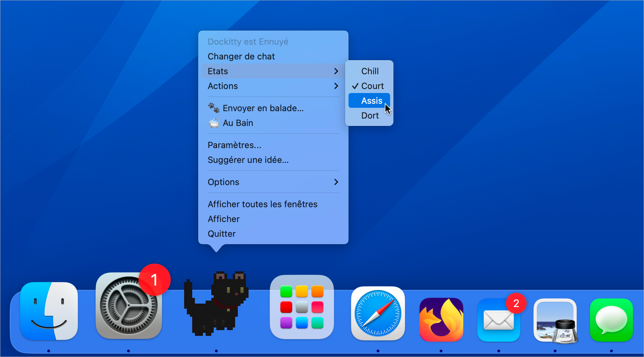Choose Au Bain menu item
Viewport: 644px width, 357px height.
pyautogui.click(x=273, y=123)
